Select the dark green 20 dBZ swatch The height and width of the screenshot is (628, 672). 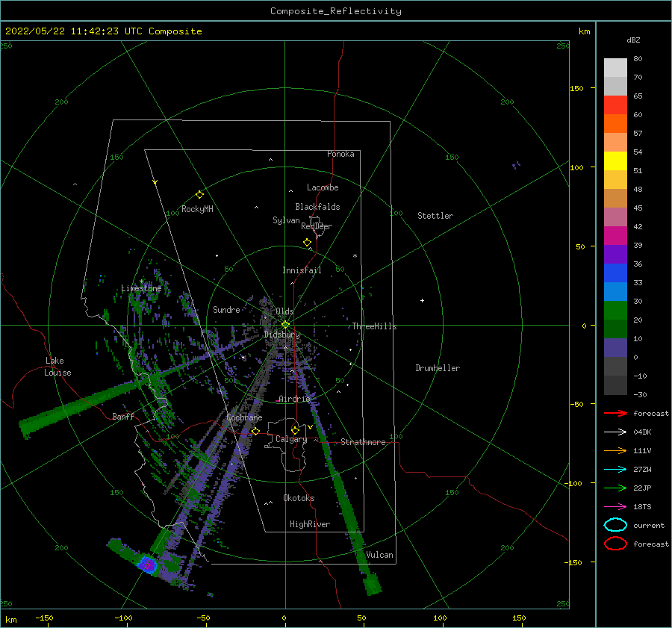click(615, 329)
